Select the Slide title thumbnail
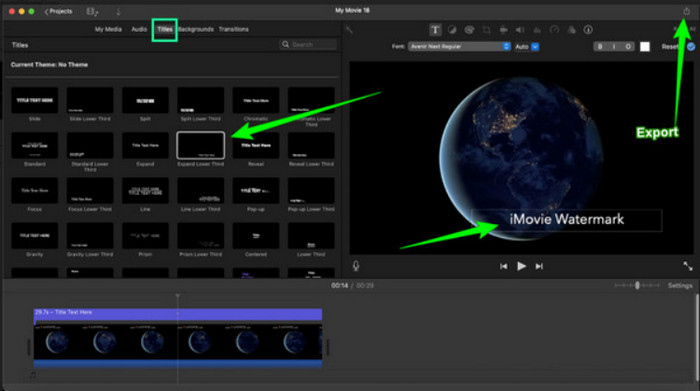Viewport: 700px width, 391px height. [35, 100]
